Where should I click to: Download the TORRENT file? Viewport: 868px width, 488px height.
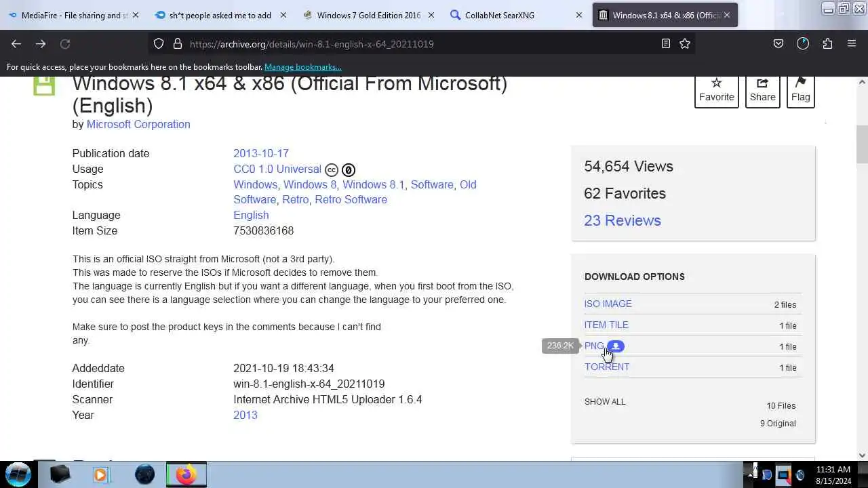pyautogui.click(x=607, y=367)
